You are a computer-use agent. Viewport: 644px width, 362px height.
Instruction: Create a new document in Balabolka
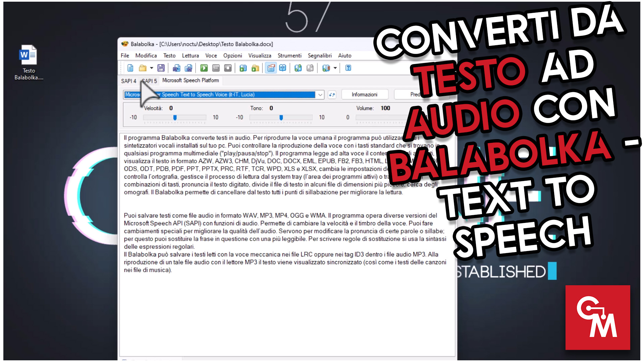point(130,68)
